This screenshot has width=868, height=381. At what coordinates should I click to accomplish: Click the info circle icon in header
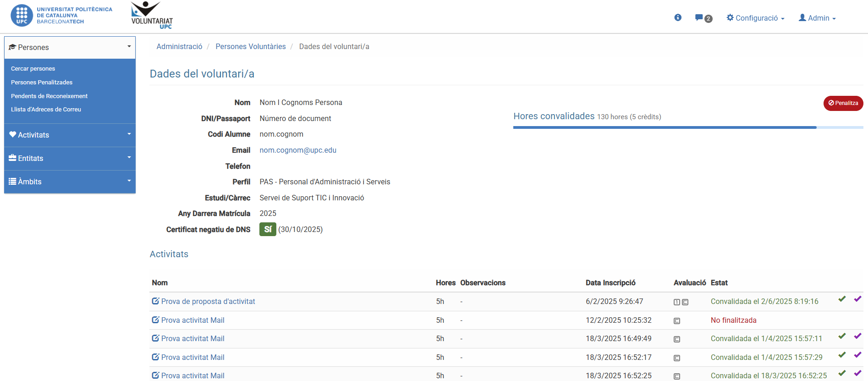678,17
